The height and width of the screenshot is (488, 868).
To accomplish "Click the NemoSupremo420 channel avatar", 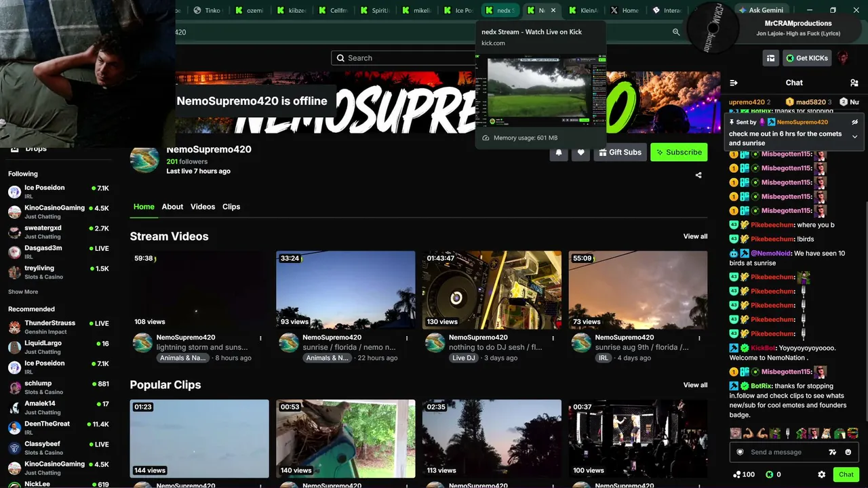I will click(144, 159).
